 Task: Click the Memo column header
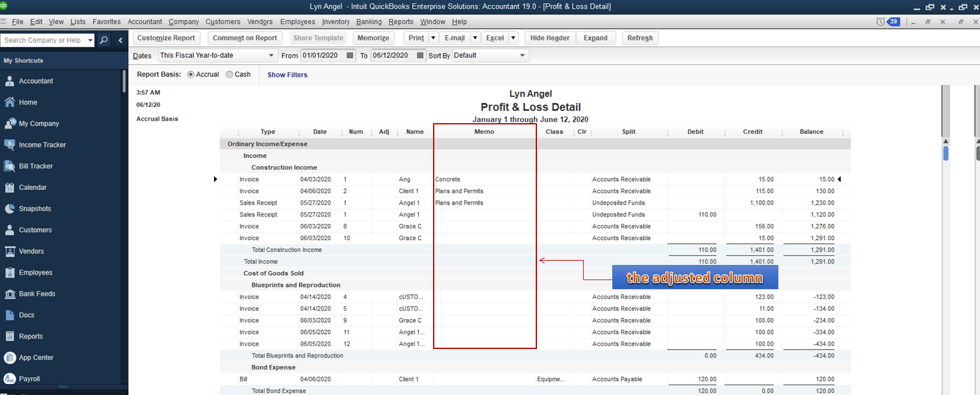[x=484, y=132]
